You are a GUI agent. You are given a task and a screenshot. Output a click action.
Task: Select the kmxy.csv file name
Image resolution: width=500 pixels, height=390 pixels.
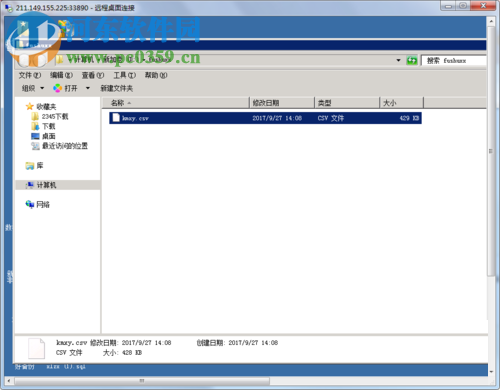coord(135,118)
